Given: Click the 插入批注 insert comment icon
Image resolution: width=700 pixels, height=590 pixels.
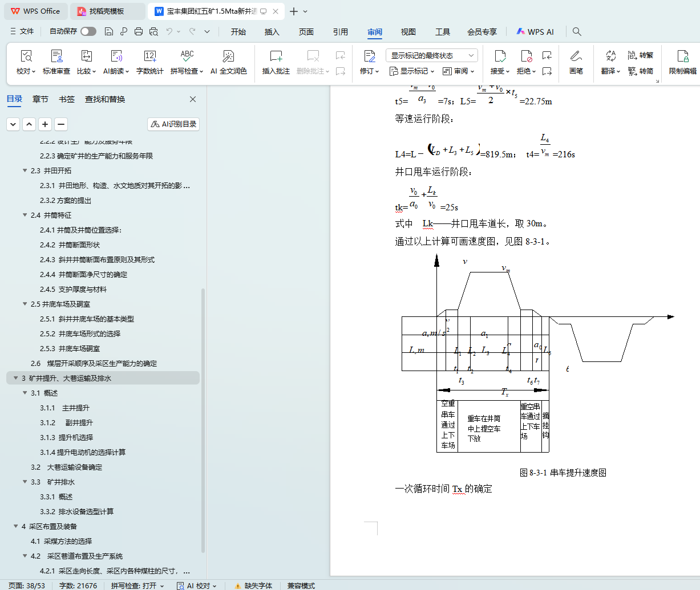Looking at the screenshot, I should click(276, 56).
